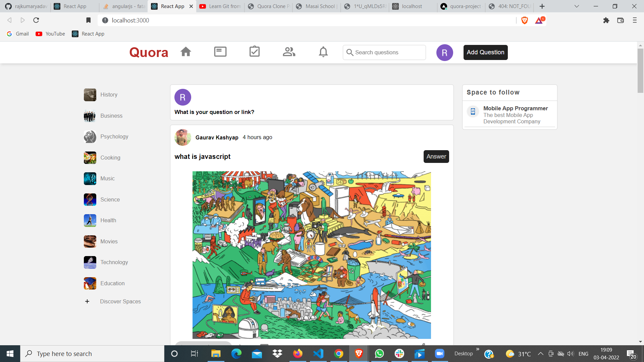Switch to the Learn Git YouTube tab
The image size is (644, 362).
coord(220,6)
